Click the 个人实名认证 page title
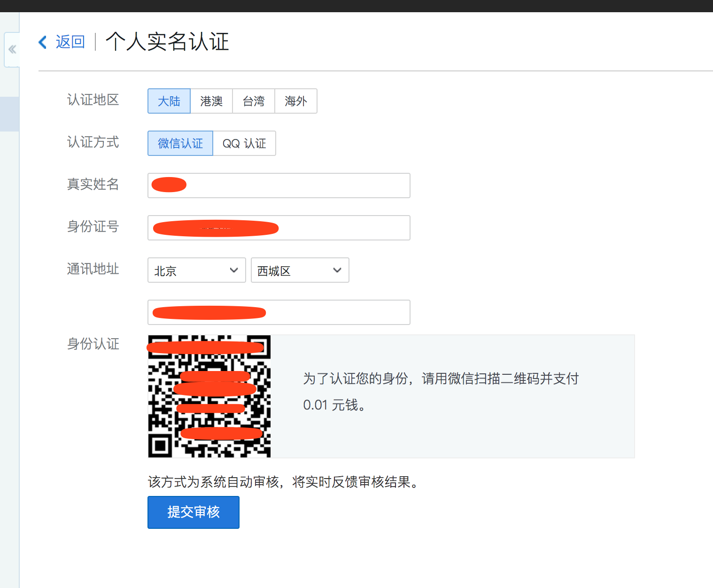The height and width of the screenshot is (588, 713). pyautogui.click(x=167, y=42)
